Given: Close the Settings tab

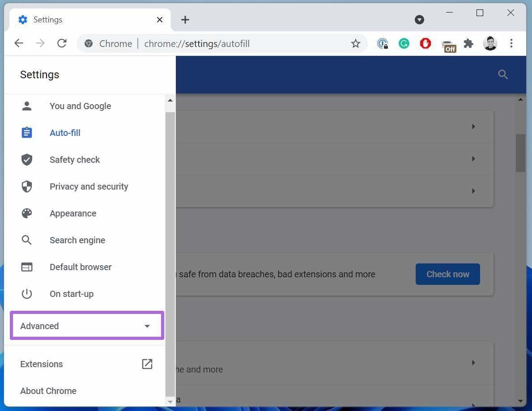Looking at the screenshot, I should [159, 20].
